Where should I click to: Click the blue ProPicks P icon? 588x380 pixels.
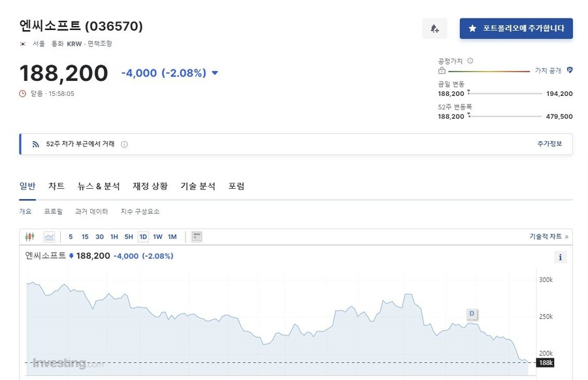point(569,71)
